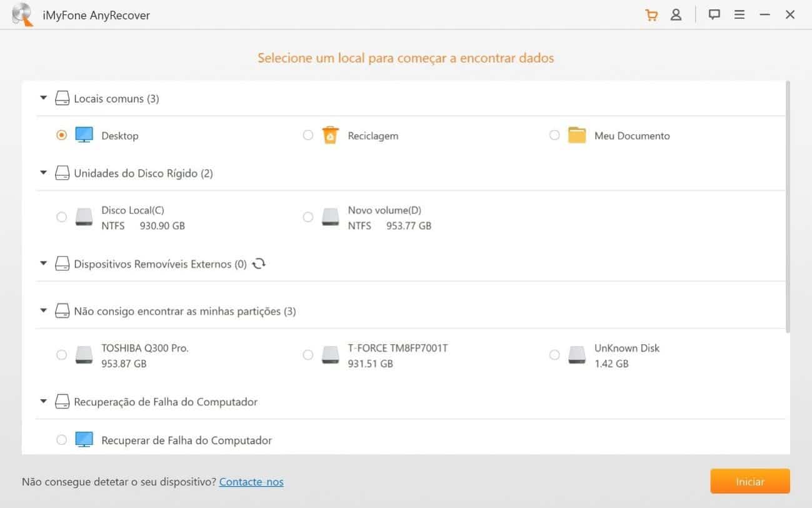Click Recuperação de Falha do Computador heading
This screenshot has width=812, height=508.
point(166,402)
